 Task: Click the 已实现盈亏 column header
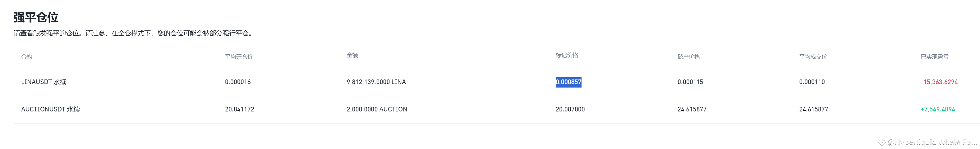(x=934, y=56)
